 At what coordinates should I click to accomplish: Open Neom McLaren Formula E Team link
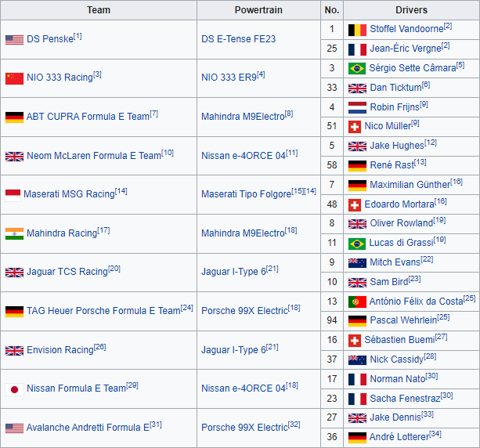[x=94, y=156]
